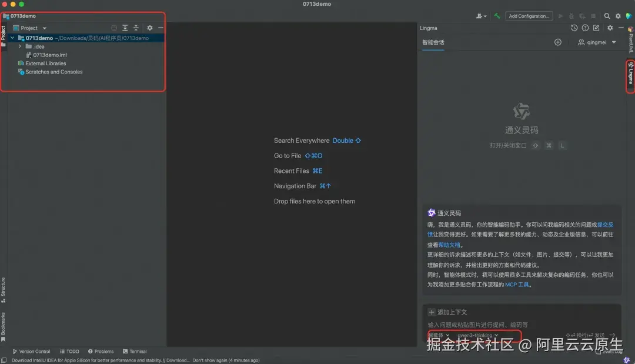Screen dimensions: 635x364
Task: Select the 0713demo.iml file
Action: [50, 55]
